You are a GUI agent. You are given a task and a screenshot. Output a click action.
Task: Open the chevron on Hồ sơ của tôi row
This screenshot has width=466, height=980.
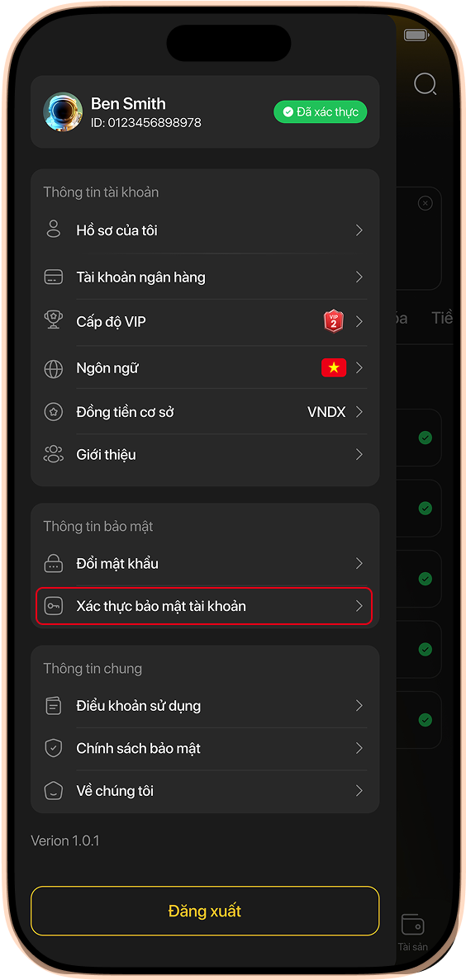pyautogui.click(x=359, y=230)
